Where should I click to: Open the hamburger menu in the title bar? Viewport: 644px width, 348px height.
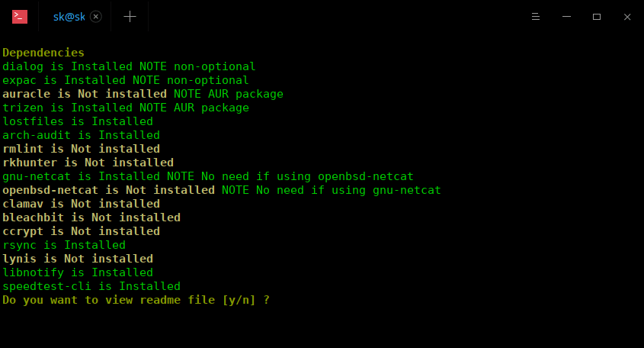click(536, 17)
